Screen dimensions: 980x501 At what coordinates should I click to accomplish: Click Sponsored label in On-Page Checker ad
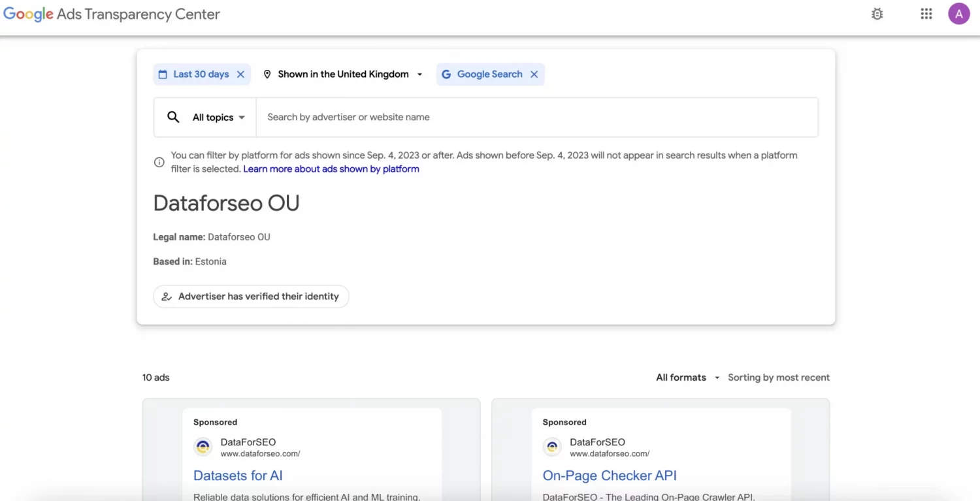point(564,423)
